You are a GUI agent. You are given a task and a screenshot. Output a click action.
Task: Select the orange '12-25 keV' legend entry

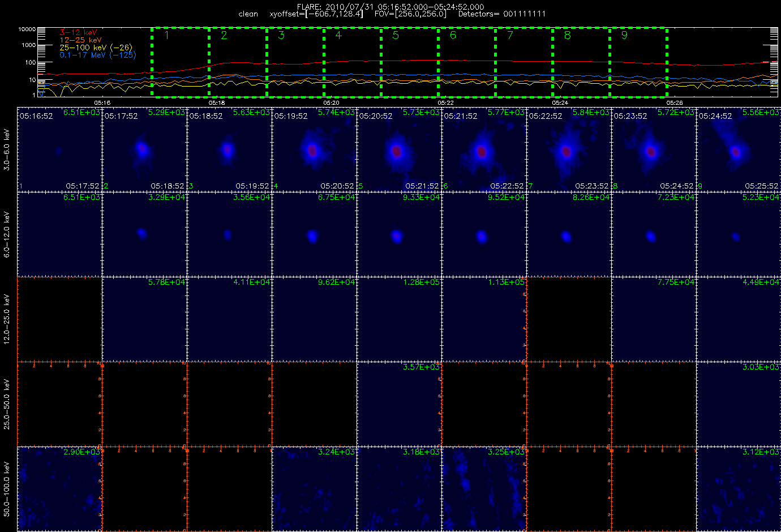tap(80, 40)
